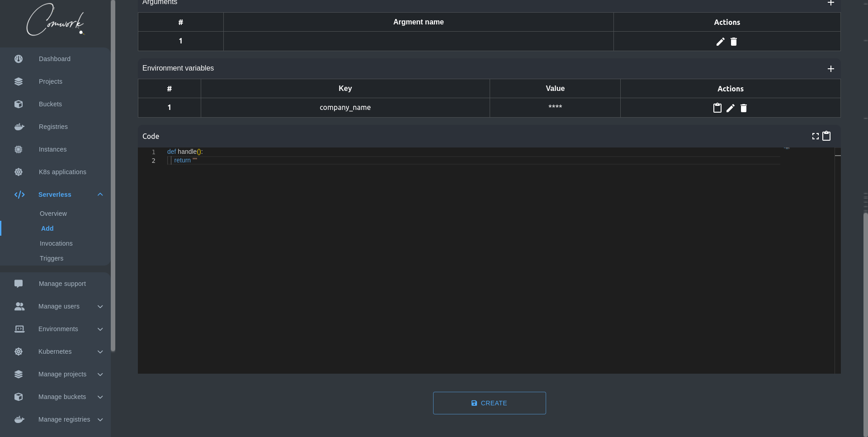Open K8s applications page

tap(62, 172)
